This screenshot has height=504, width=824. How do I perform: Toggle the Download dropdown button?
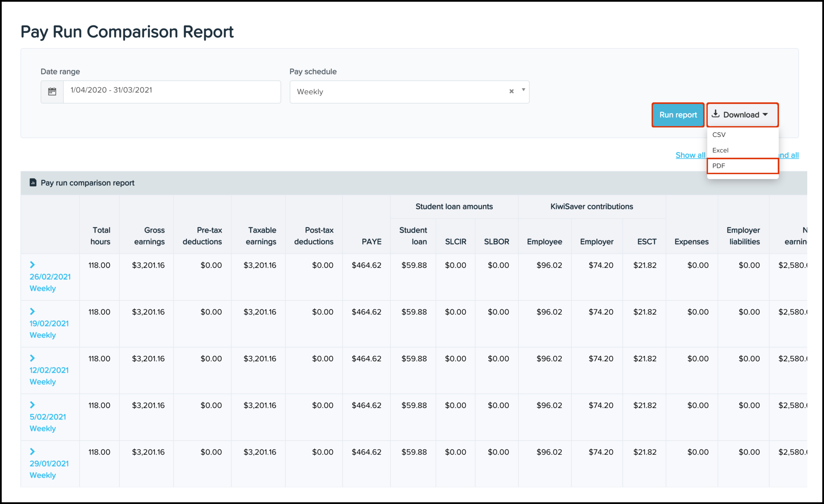[x=742, y=115]
